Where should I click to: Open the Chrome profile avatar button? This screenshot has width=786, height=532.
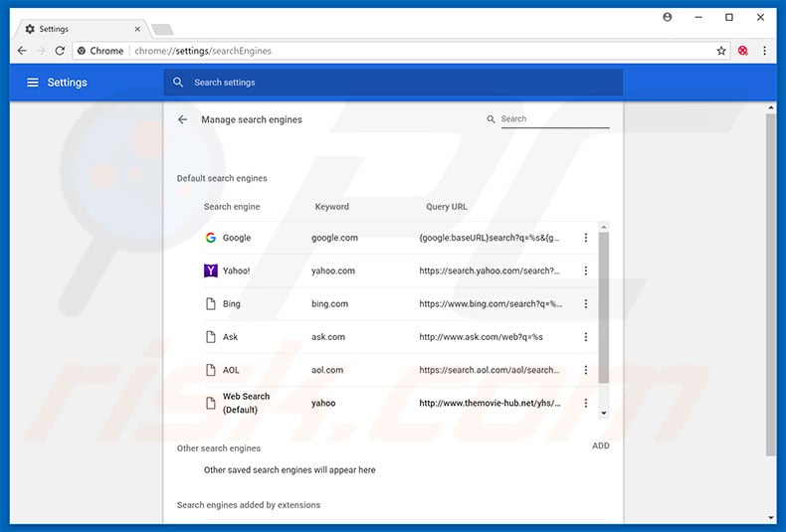(x=668, y=17)
